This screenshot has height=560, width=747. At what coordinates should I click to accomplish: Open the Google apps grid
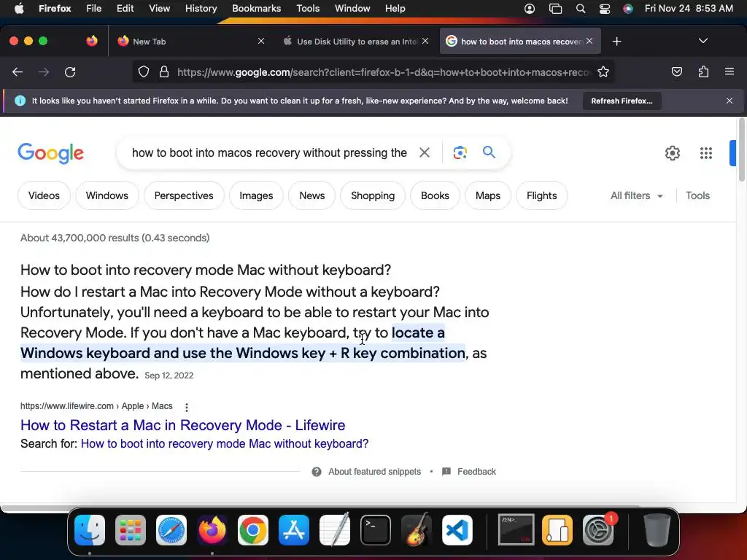tap(706, 153)
